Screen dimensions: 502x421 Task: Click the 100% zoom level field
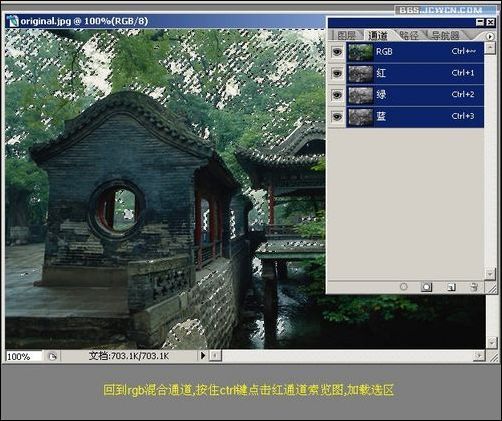coord(24,356)
